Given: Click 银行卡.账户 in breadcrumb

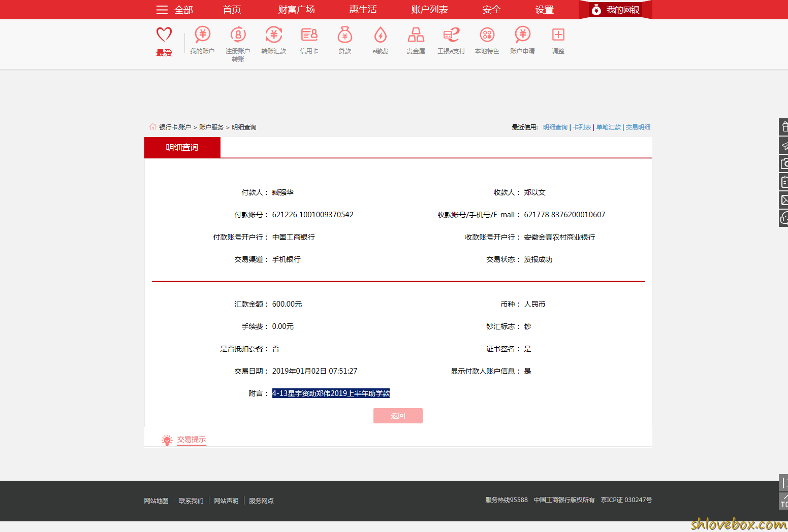Looking at the screenshot, I should pyautogui.click(x=175, y=127).
